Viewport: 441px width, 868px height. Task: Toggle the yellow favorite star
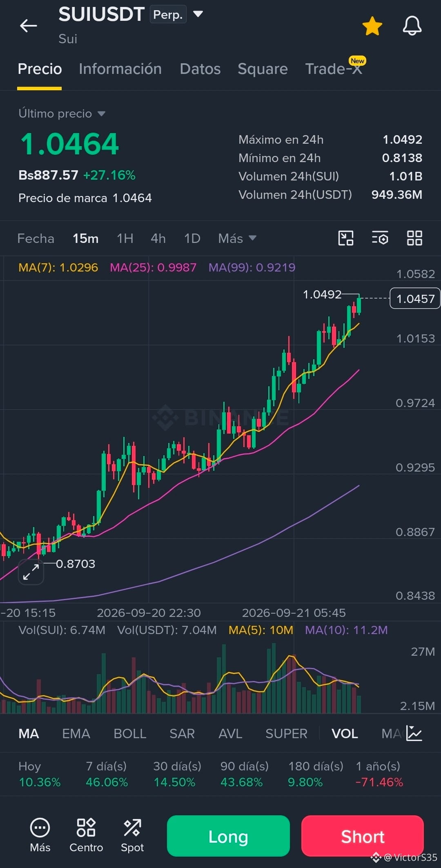pyautogui.click(x=372, y=26)
